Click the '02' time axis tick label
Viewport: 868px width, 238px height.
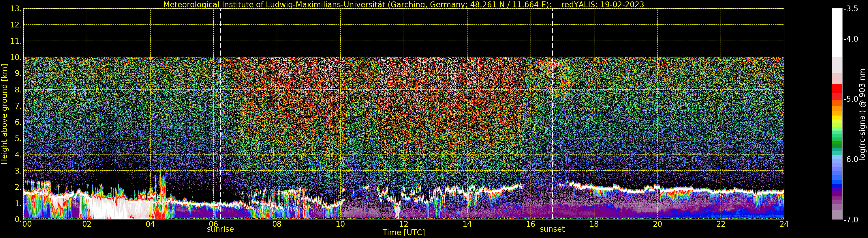[87, 224]
